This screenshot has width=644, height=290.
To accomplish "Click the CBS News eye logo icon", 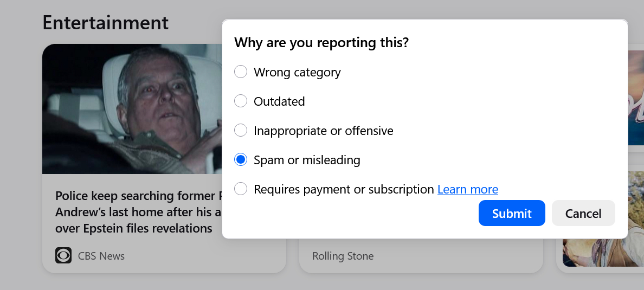I will coord(63,255).
